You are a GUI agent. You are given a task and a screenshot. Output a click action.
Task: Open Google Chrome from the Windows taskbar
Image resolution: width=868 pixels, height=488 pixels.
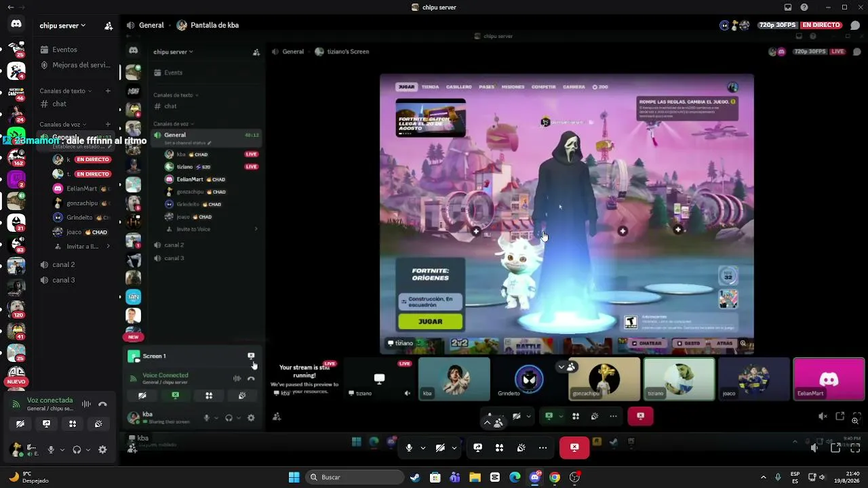[555, 477]
